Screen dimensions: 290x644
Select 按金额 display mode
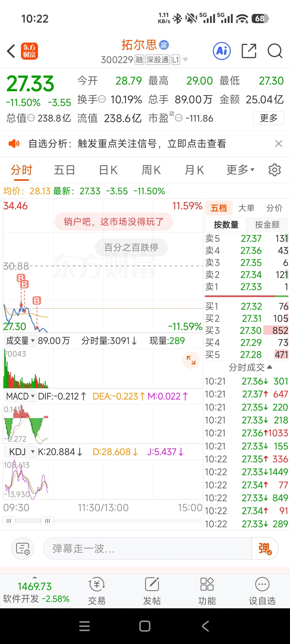(x=267, y=225)
